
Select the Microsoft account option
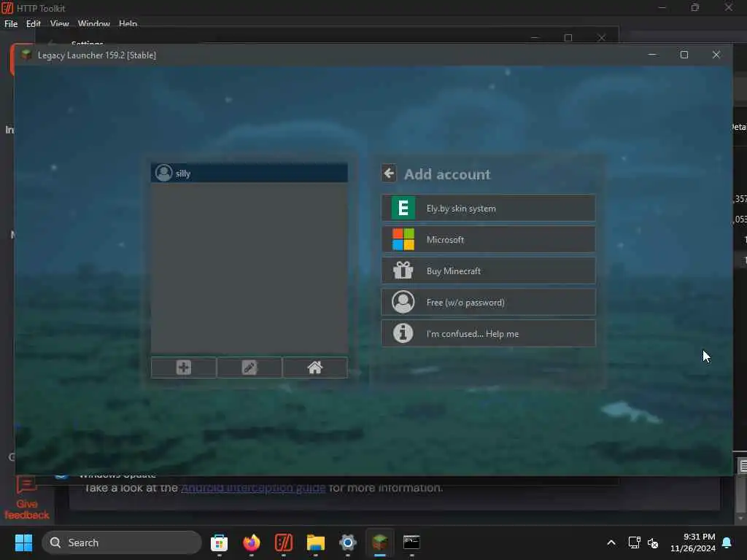point(488,239)
